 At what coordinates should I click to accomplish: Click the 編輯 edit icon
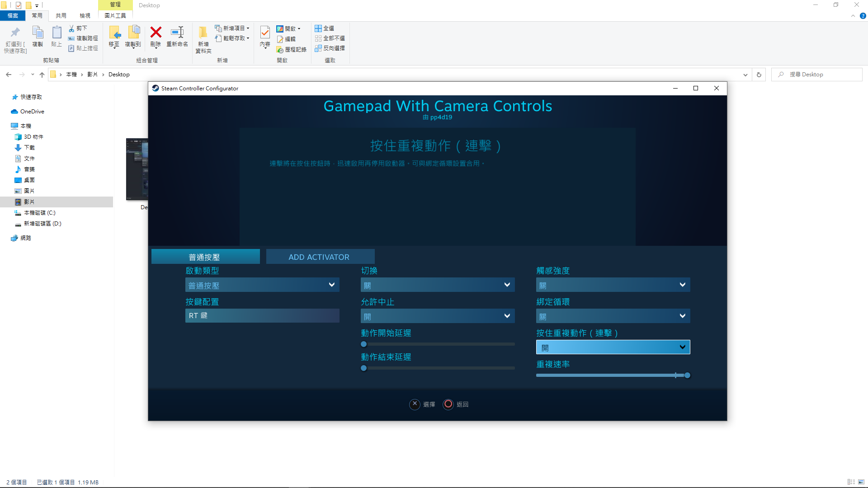pos(280,39)
